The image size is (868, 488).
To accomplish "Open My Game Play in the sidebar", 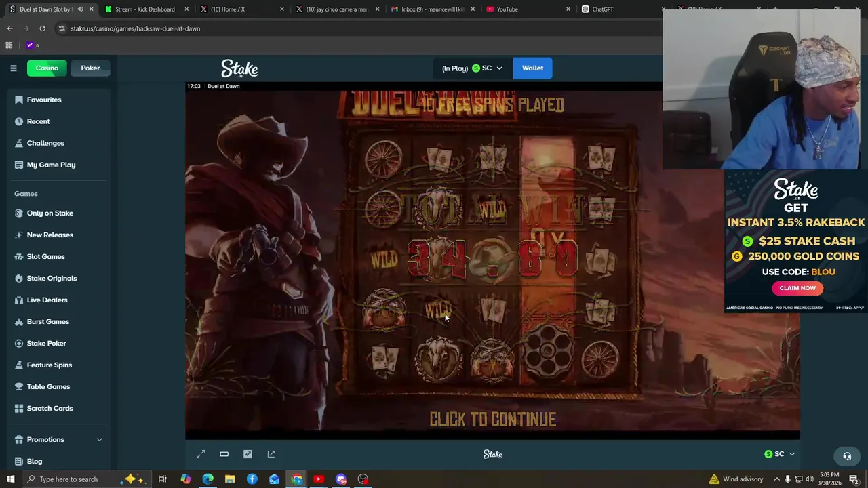I will point(51,165).
